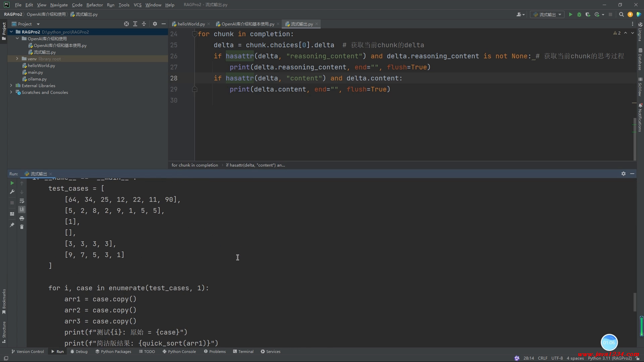Click the green Run button in top toolbar
Image resolution: width=644 pixels, height=362 pixels.
[x=570, y=14]
